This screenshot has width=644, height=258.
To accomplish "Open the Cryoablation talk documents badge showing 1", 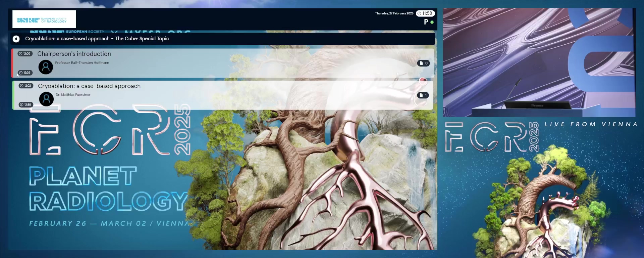I will [423, 95].
